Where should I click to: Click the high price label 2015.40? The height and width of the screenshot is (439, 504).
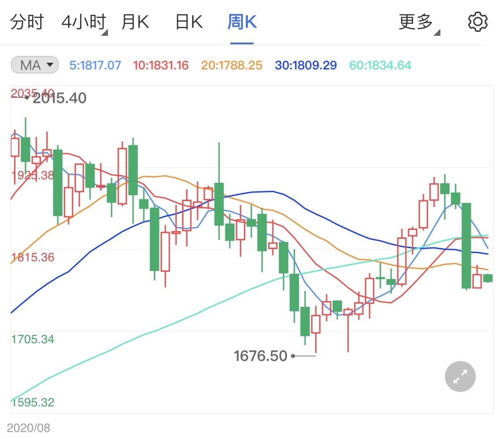tap(60, 98)
